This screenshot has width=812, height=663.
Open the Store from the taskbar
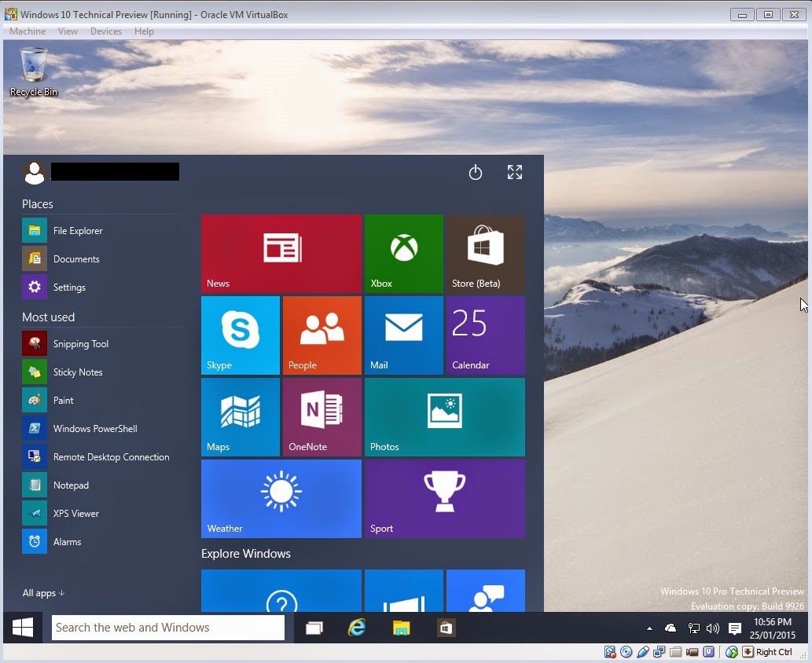point(446,628)
